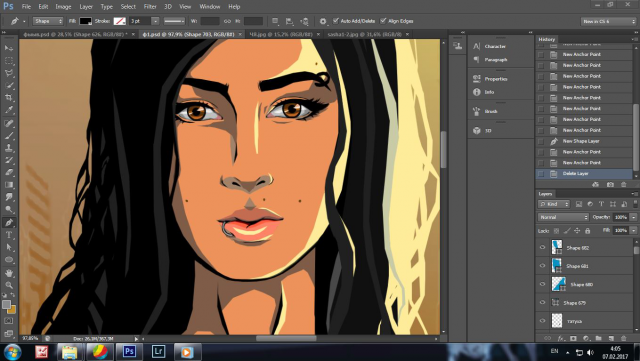Open the Pen tool preset picker arrow
The image size is (640, 361).
24,21
